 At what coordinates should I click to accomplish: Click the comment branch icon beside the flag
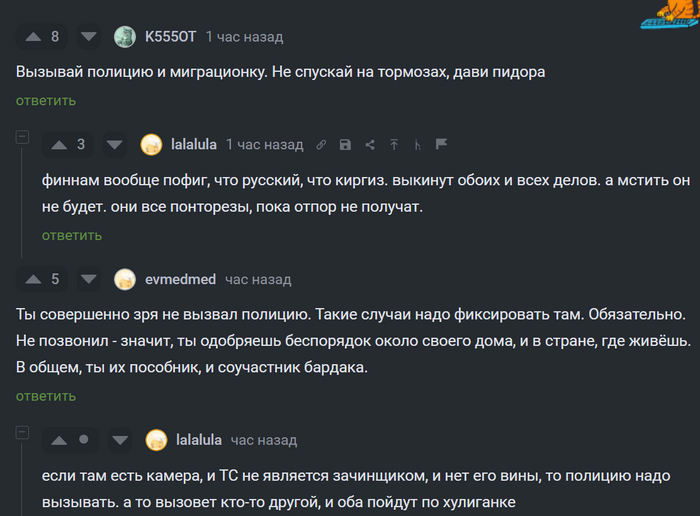(418, 145)
